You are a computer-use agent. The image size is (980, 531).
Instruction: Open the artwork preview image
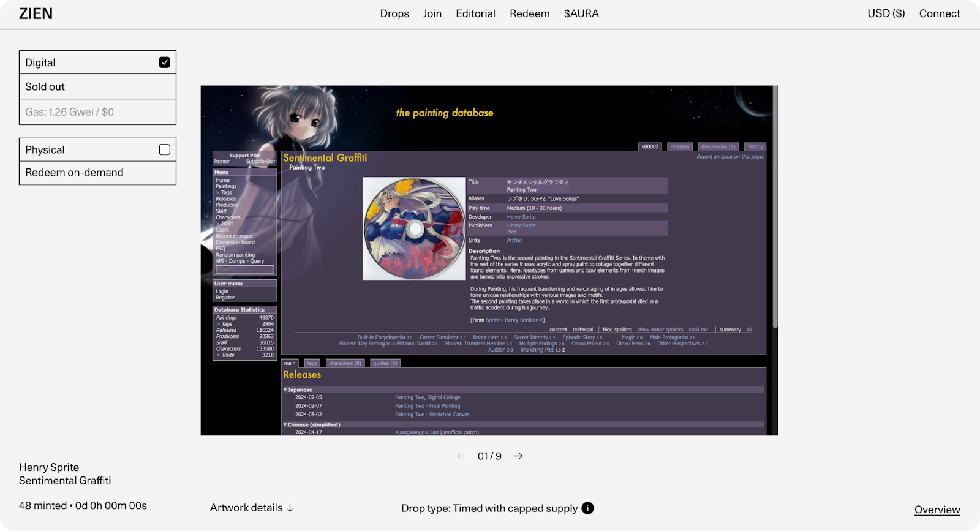click(489, 260)
